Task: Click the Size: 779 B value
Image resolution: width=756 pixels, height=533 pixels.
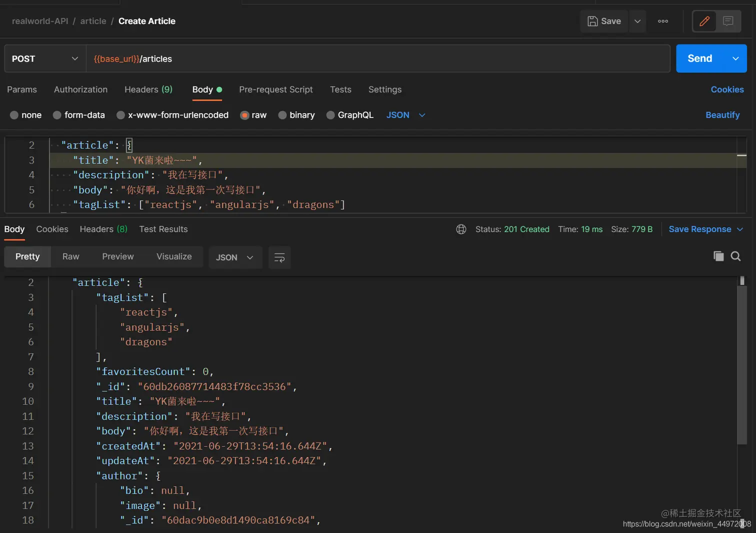Action: 632,229
